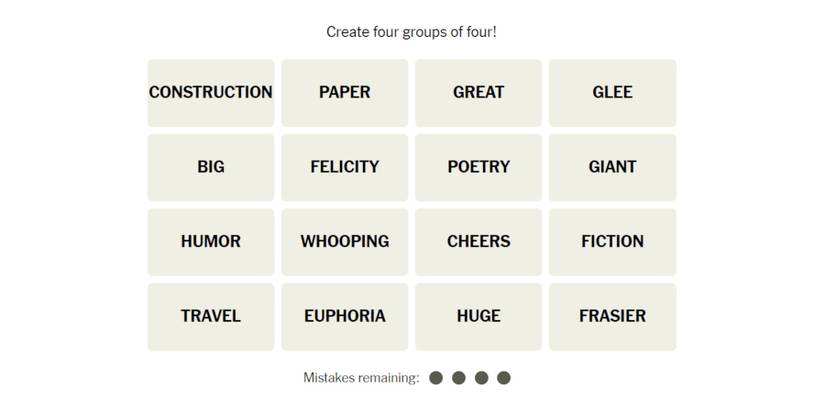
Task: Choose the BIG tile
Action: coord(211,167)
